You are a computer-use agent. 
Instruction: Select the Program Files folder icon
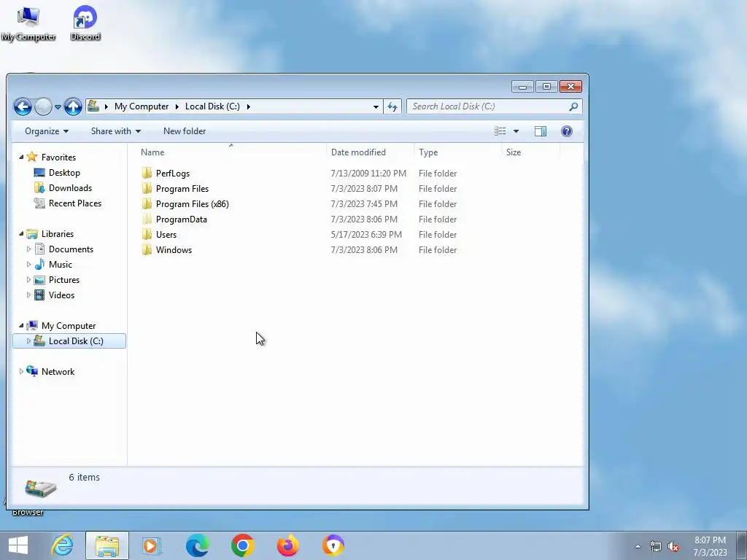(147, 188)
